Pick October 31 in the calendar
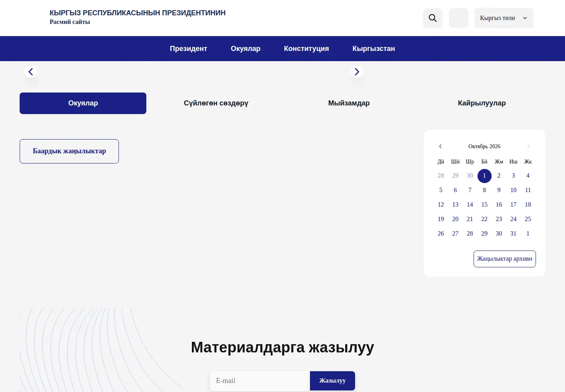Viewport: 565px width, 392px height. [513, 234]
